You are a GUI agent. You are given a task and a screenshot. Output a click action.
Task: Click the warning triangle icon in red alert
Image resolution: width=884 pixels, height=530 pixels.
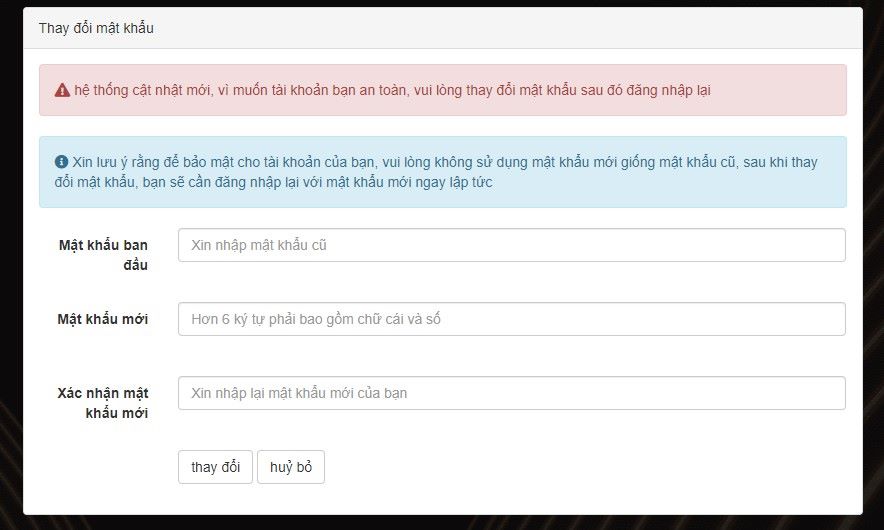(62, 90)
